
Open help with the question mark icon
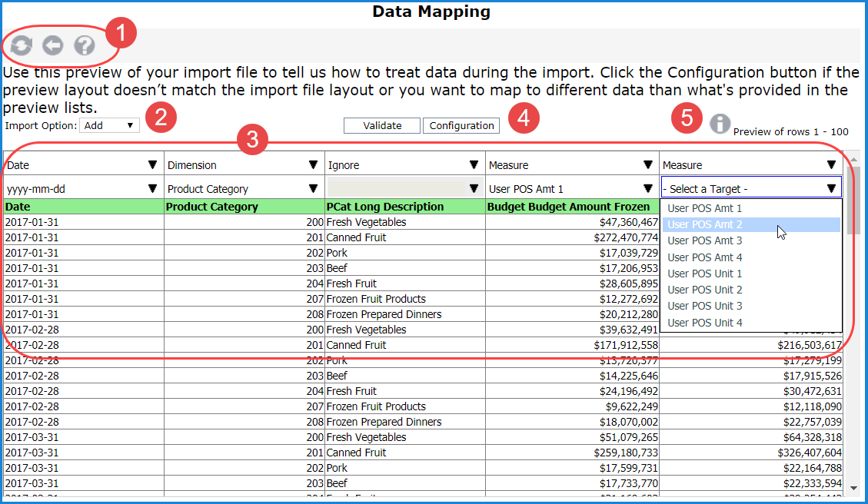pyautogui.click(x=84, y=46)
